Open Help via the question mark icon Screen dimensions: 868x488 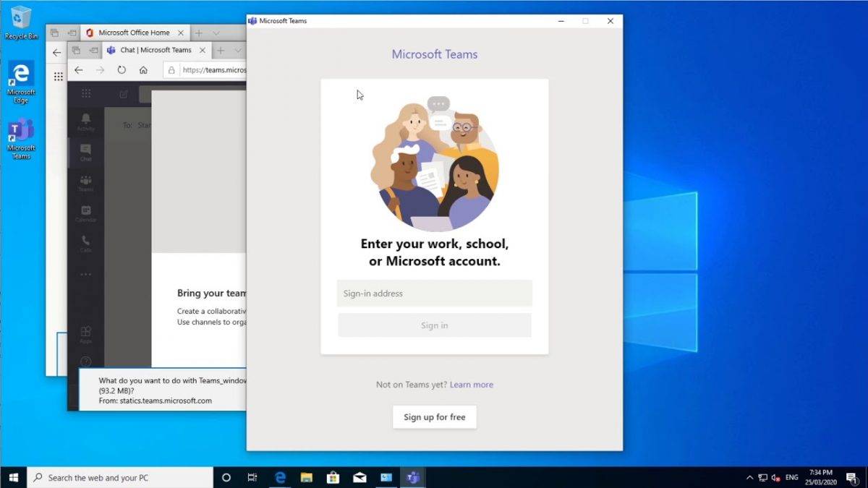point(85,360)
